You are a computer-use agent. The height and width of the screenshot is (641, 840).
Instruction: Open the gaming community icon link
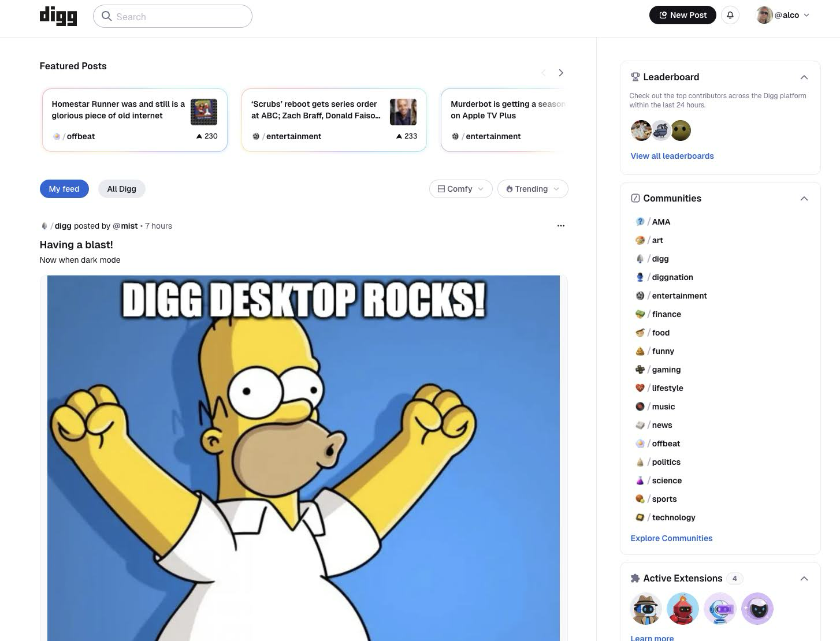coord(640,370)
